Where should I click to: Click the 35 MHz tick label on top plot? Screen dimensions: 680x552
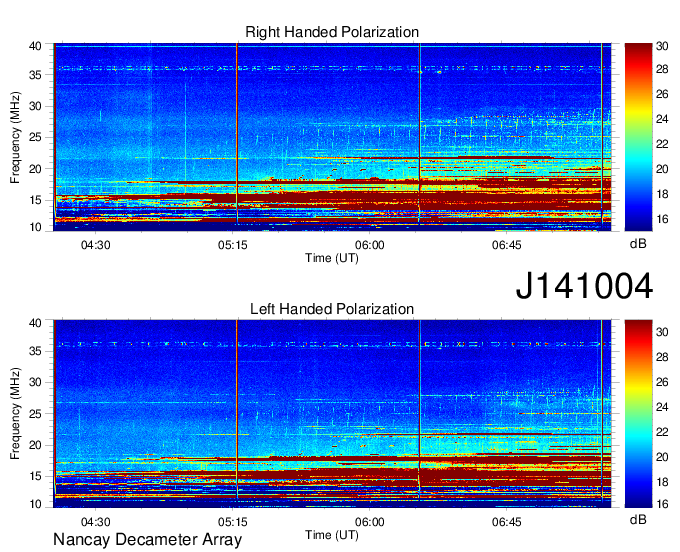tap(35, 75)
